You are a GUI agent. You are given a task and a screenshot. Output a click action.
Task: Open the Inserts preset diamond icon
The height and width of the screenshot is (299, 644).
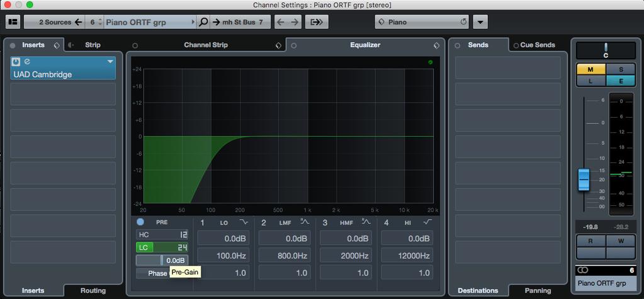(57, 45)
